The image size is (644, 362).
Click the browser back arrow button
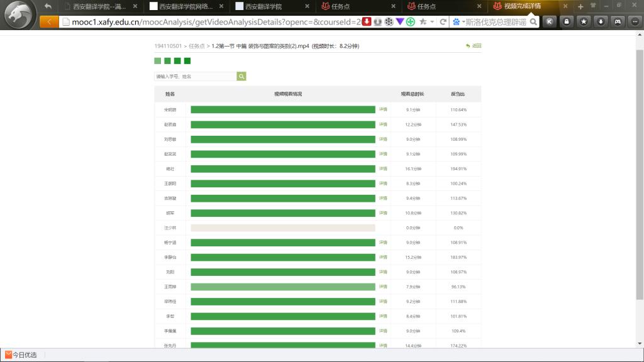click(50, 21)
